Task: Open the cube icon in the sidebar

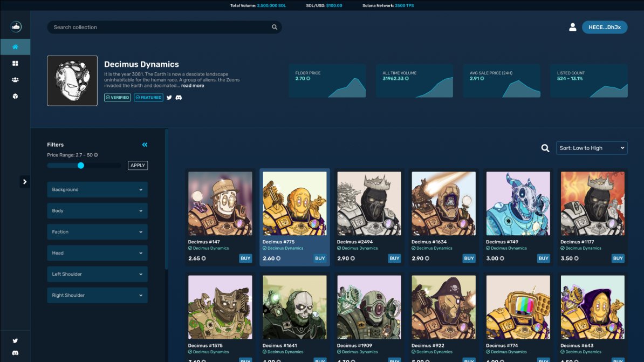Action: point(15,96)
